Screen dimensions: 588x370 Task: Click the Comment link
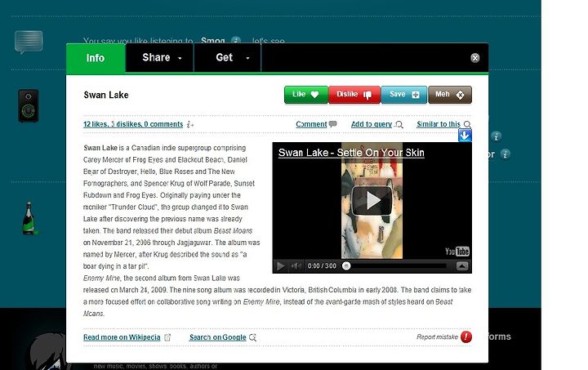311,124
